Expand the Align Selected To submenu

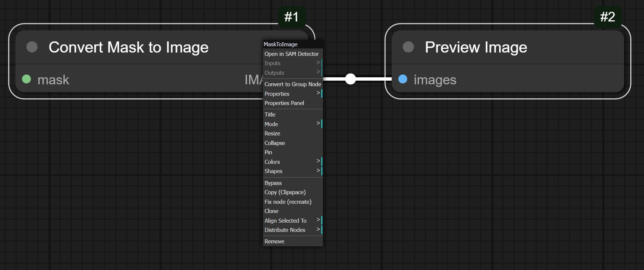coord(293,221)
